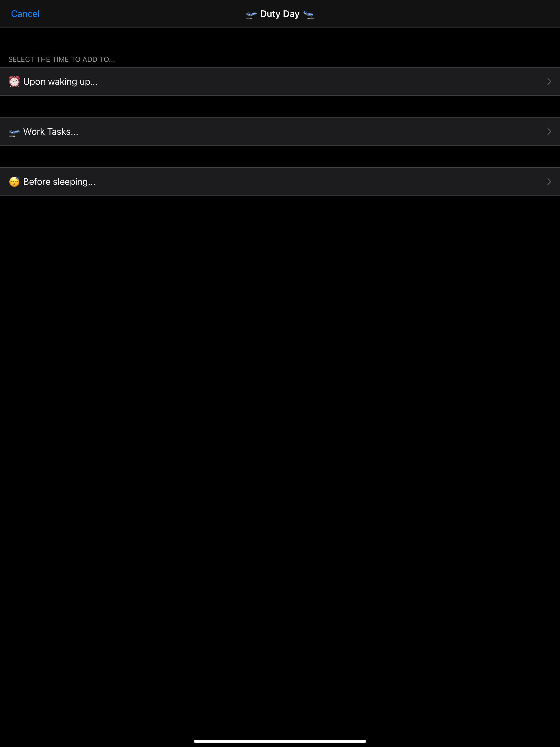Click the departing airplane left of Duty Day
The height and width of the screenshot is (747, 560).
(x=251, y=15)
